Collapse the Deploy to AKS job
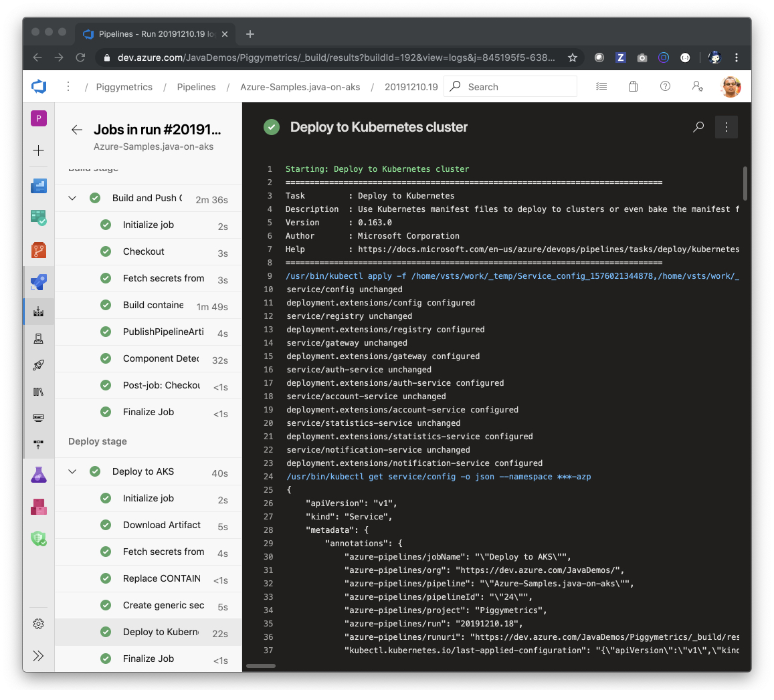Image resolution: width=774 pixels, height=700 pixels. pos(72,471)
